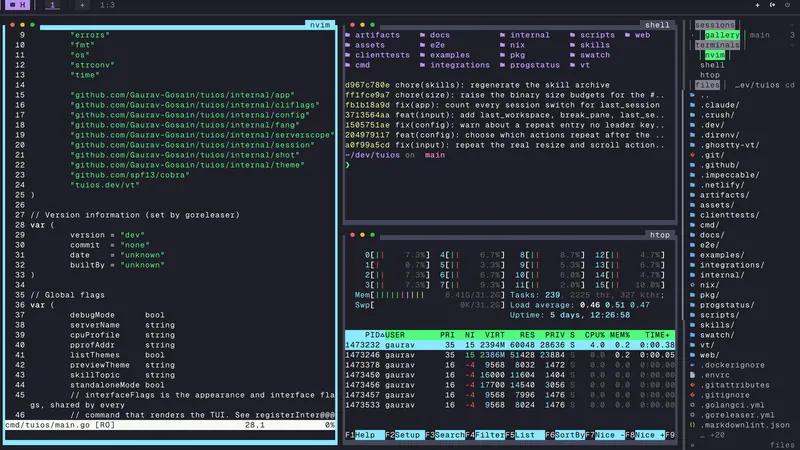Screen dimensions: 800x450
Task: Click folder icon next to .direnv/
Action: point(692,135)
